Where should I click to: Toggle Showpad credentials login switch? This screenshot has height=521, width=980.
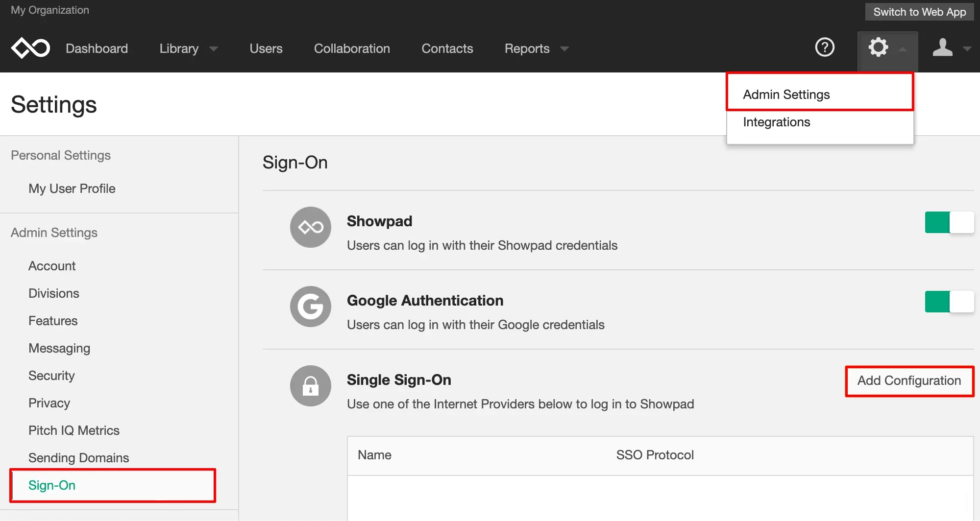949,222
